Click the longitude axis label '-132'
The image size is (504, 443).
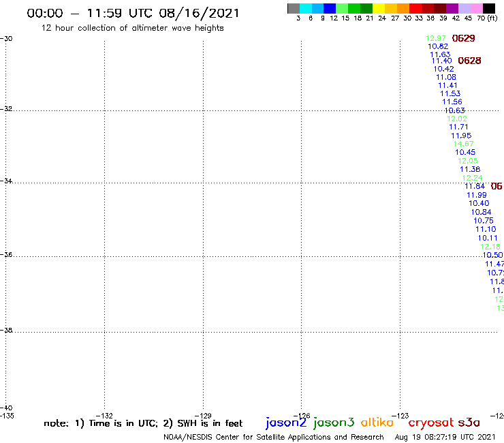[x=104, y=416]
